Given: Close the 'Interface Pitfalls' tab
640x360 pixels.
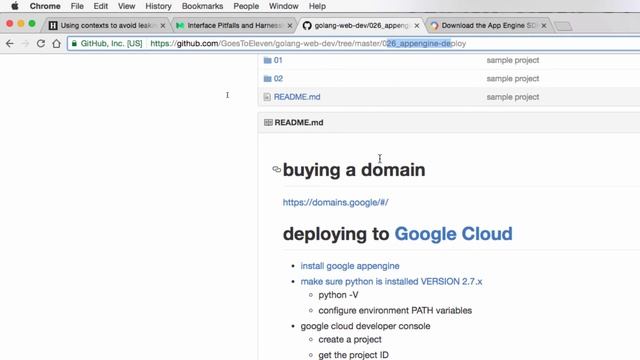Looking at the screenshot, I should point(290,26).
